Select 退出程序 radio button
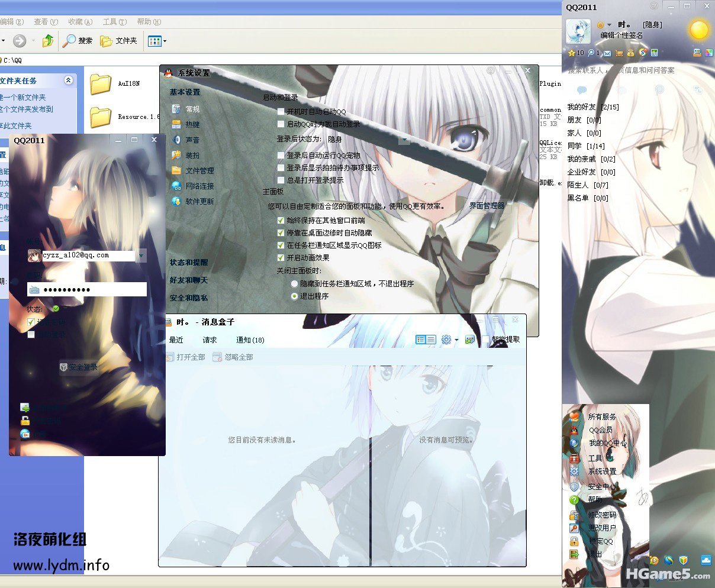The width and height of the screenshot is (715, 588). (294, 296)
